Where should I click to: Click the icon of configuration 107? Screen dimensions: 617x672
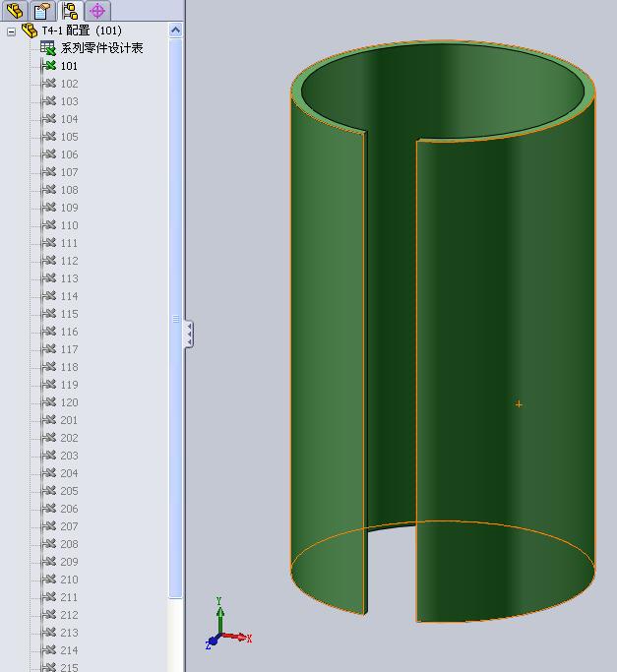[x=49, y=172]
